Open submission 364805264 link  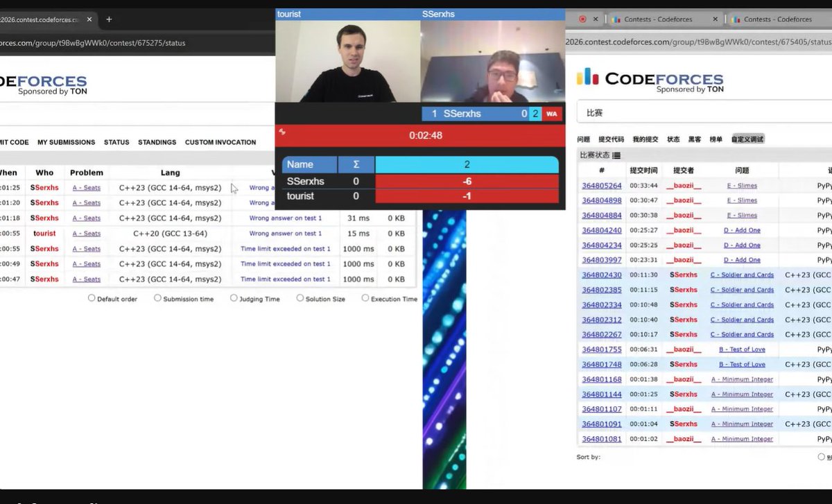point(602,186)
